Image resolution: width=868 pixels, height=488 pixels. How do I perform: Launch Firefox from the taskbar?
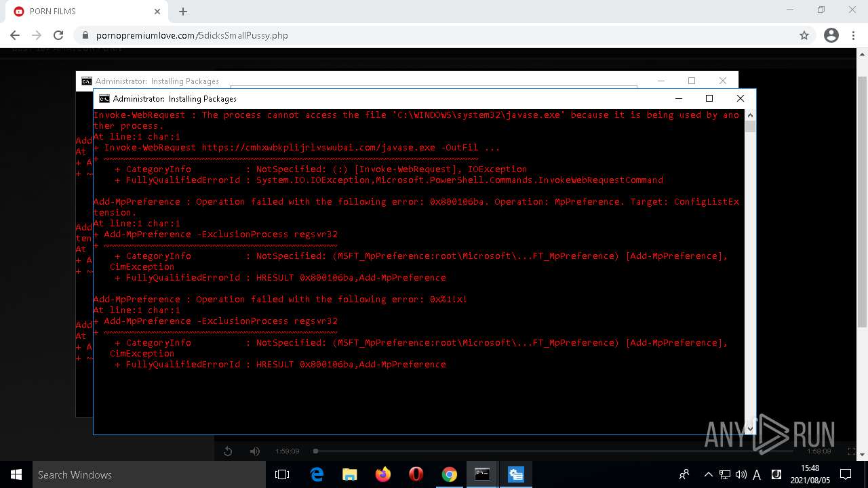383,474
